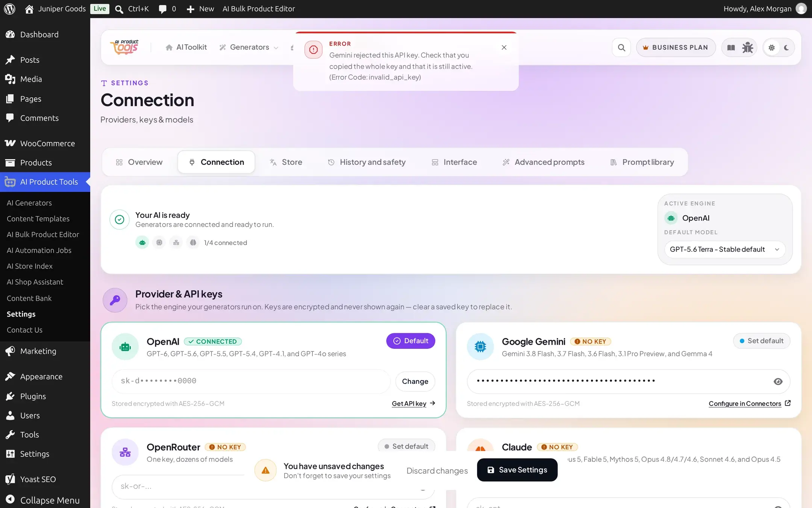The height and width of the screenshot is (508, 812).
Task: Click the OpenRouter provider icon in status row
Action: tap(176, 243)
